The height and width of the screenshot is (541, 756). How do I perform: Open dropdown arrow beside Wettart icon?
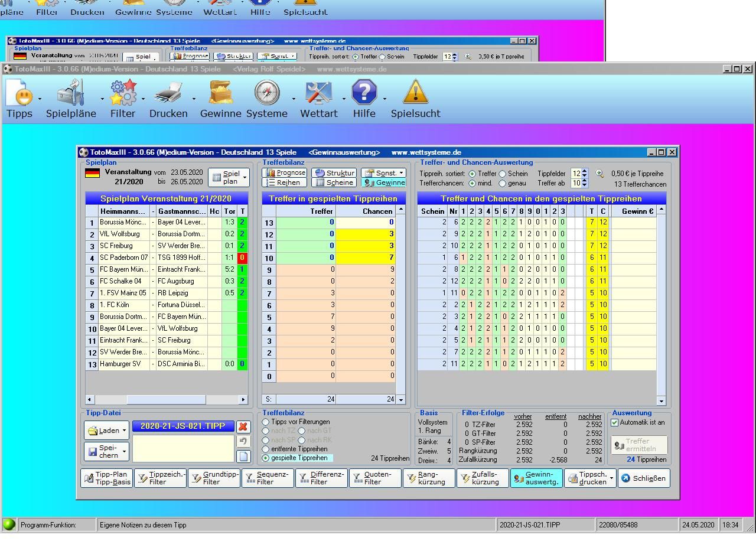[344, 99]
